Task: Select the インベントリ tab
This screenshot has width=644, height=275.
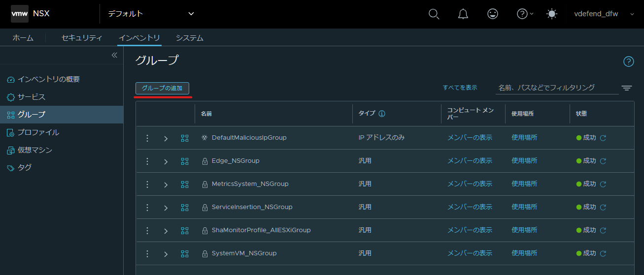Action: tap(139, 38)
